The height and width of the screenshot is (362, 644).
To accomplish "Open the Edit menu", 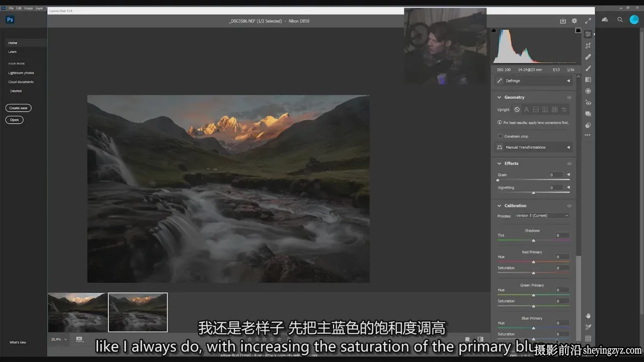I will pos(19,8).
